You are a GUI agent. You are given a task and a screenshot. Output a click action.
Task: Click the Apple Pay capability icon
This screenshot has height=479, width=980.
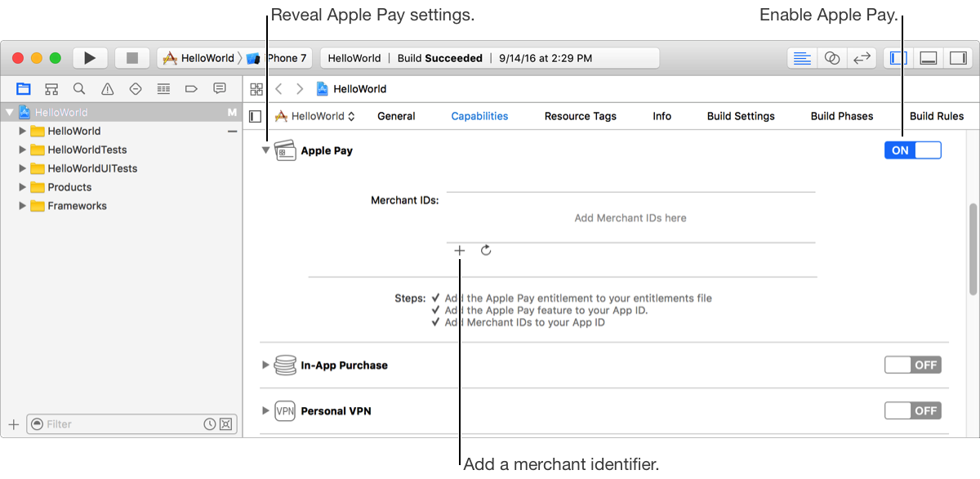[285, 150]
